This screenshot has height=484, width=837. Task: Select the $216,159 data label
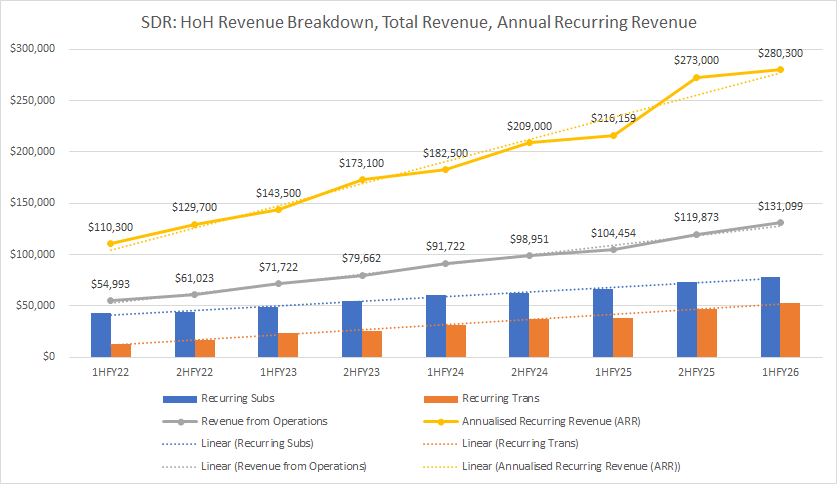tap(612, 117)
